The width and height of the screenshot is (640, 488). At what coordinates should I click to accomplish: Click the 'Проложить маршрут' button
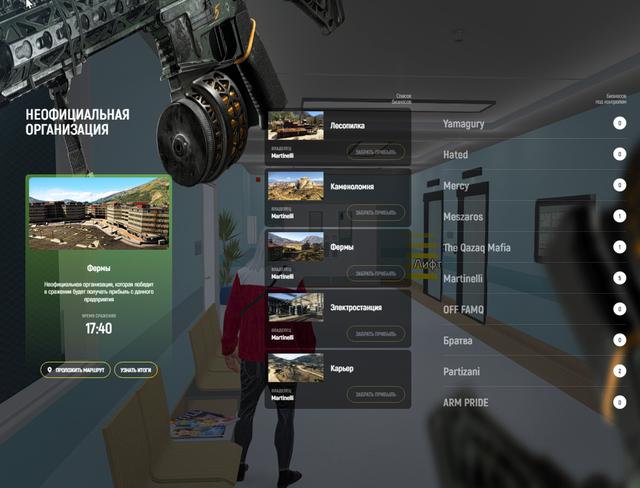point(76,370)
